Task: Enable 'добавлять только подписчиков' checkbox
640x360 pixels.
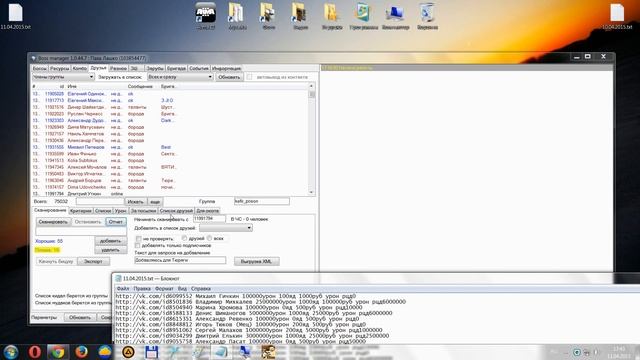Action: click(138, 245)
